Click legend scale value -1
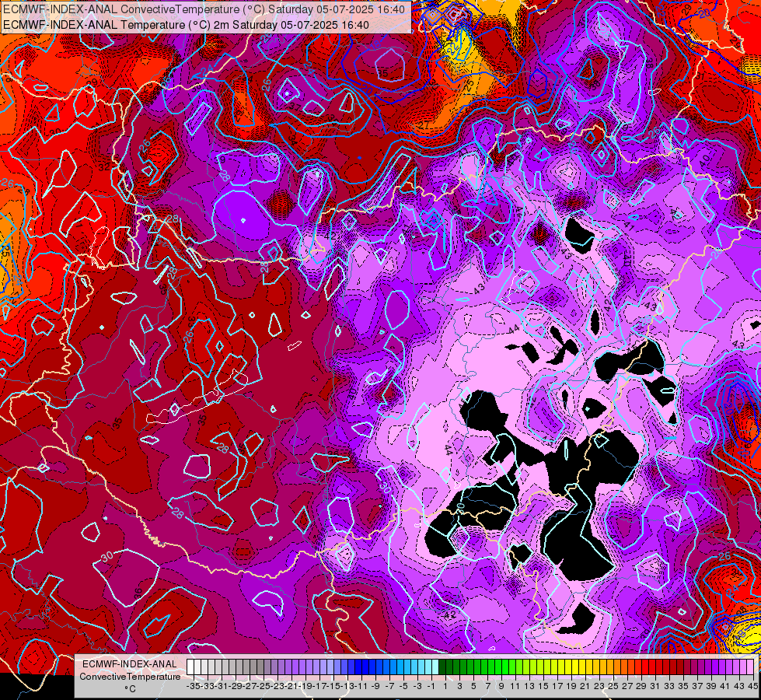761x700 pixels. 431,686
